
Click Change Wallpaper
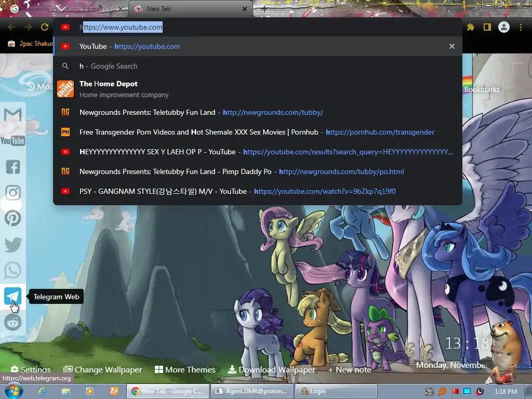103,369
